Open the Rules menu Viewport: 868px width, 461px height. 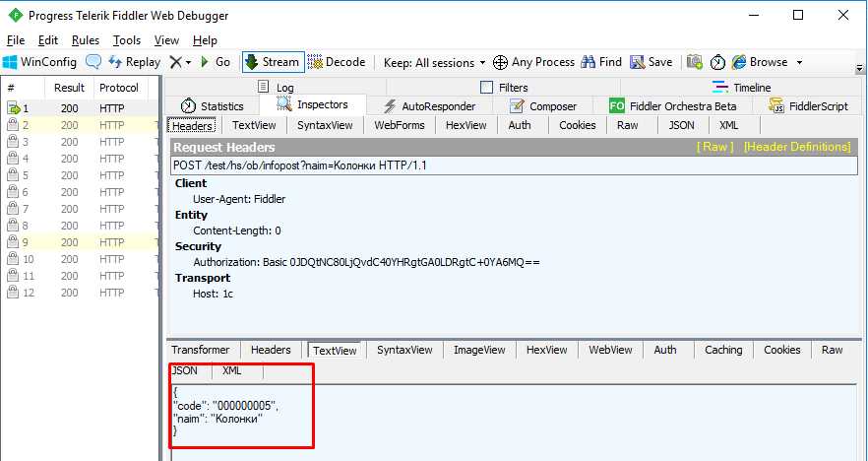click(86, 40)
